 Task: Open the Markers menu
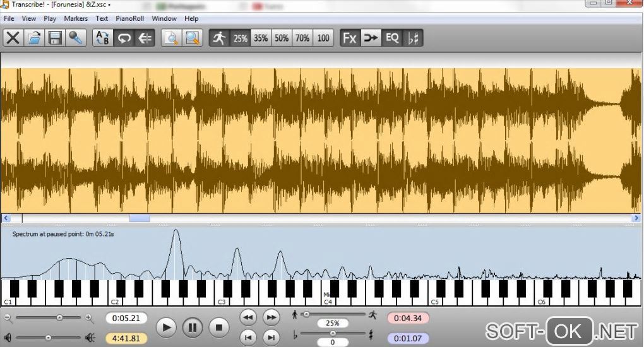(x=76, y=18)
